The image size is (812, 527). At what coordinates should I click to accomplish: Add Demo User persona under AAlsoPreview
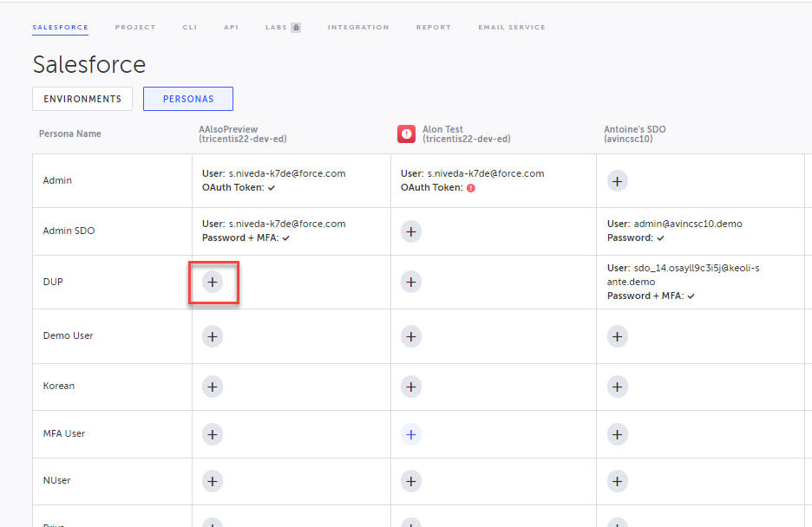click(213, 336)
